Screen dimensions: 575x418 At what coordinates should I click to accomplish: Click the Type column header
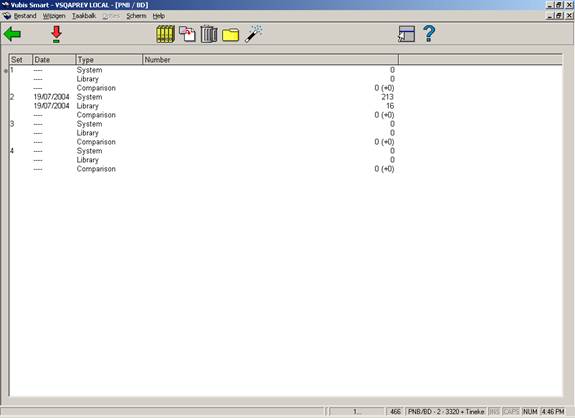click(109, 60)
